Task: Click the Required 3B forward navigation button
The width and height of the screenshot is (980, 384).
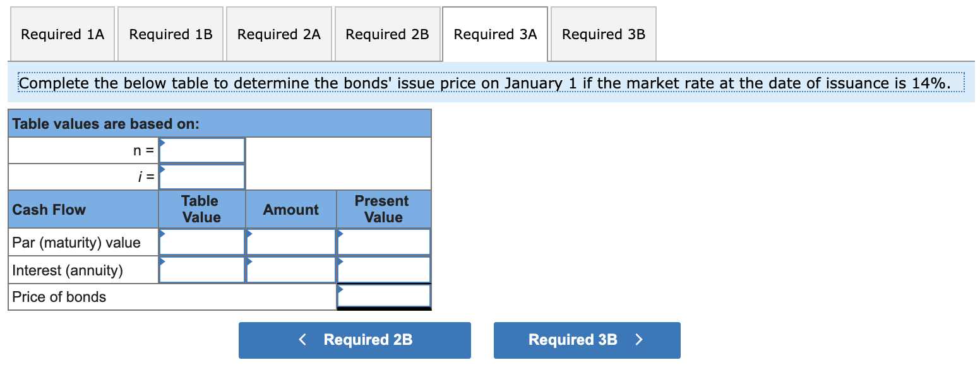Action: (x=586, y=340)
